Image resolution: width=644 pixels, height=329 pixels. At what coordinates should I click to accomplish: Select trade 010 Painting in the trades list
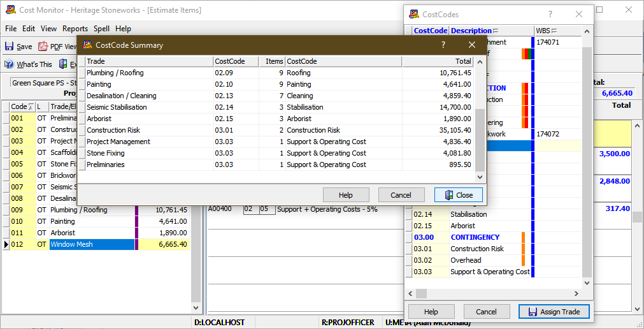pos(97,221)
